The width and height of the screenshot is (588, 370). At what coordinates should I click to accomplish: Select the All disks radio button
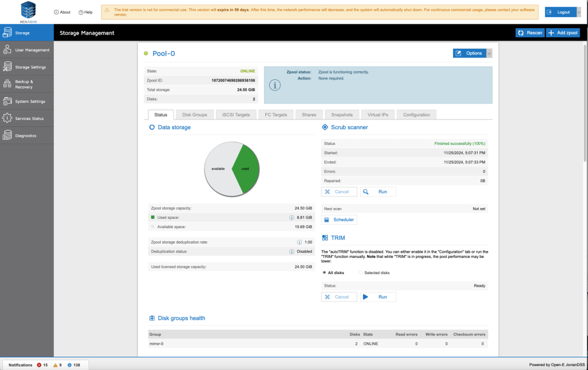pos(324,272)
